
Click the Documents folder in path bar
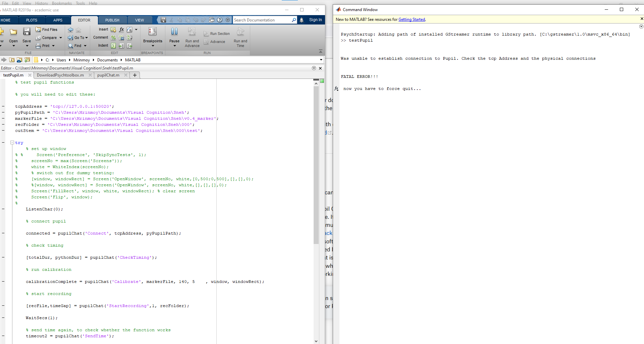107,60
